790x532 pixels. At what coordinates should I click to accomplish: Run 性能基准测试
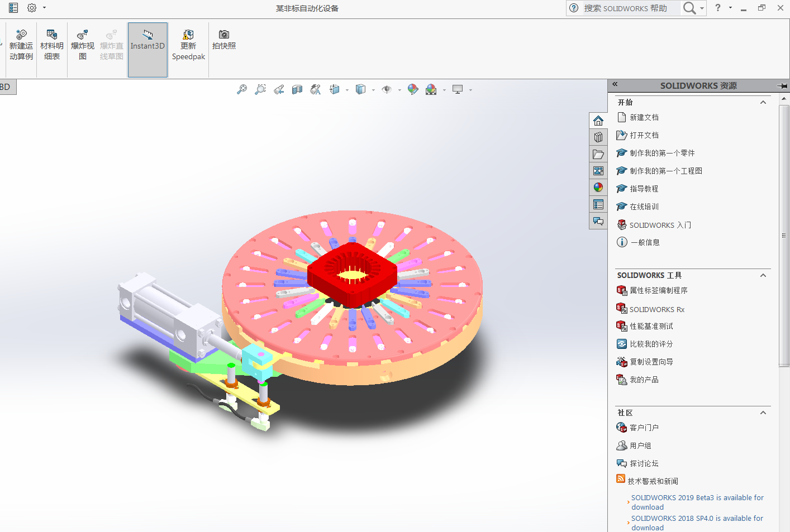coord(645,326)
